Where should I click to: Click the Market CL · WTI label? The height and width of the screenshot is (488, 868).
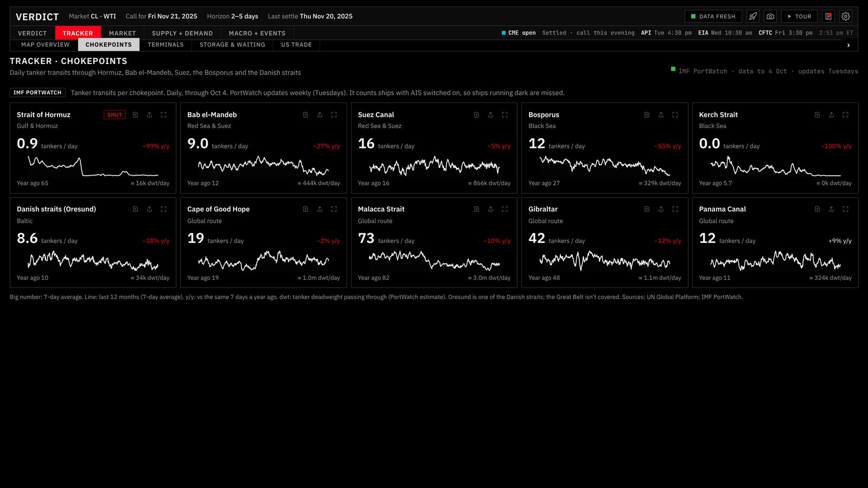pos(92,16)
